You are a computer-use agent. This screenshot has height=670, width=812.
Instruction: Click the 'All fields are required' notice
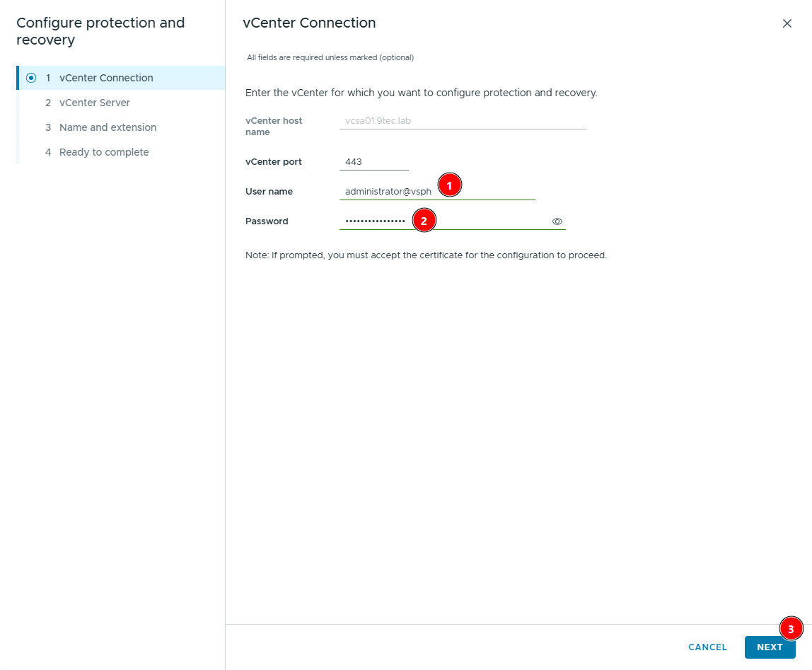tap(330, 57)
